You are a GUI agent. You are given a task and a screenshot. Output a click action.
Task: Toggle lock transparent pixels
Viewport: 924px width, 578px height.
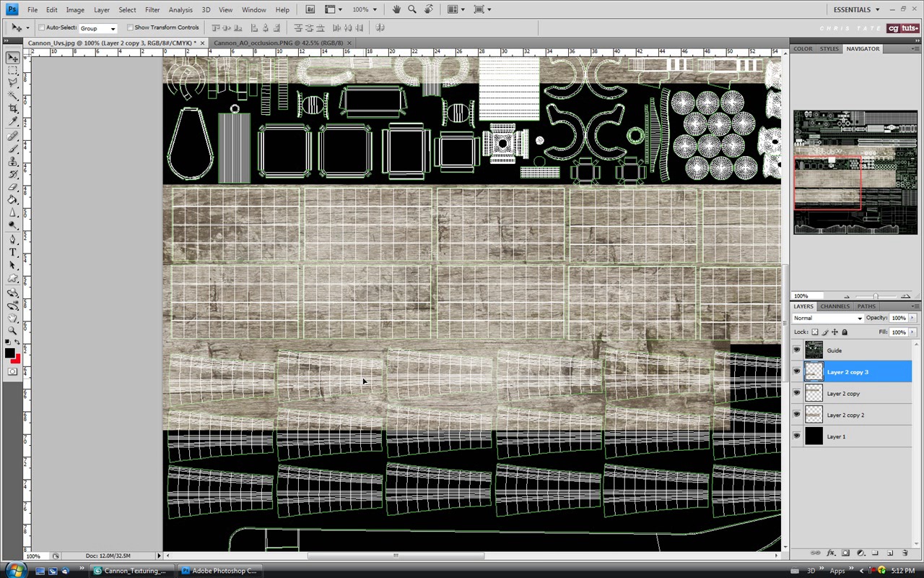(815, 332)
